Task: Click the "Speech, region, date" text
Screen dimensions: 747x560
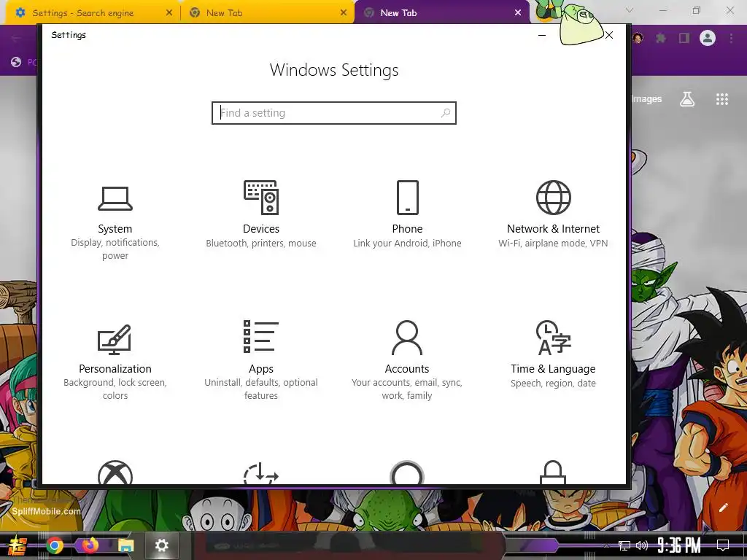Action: pyautogui.click(x=553, y=384)
